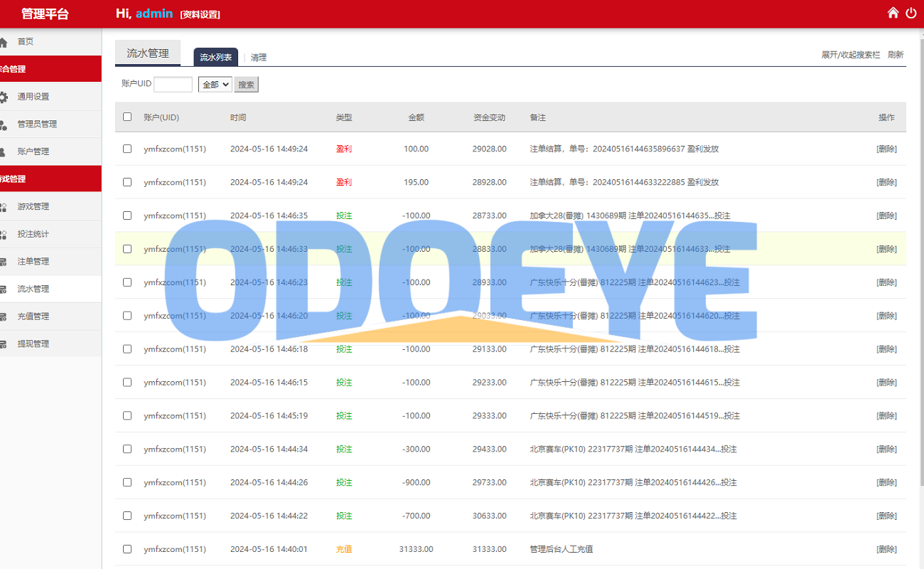Viewport: 924px width, 569px height.
Task: Click the 搜索 button
Action: click(246, 85)
